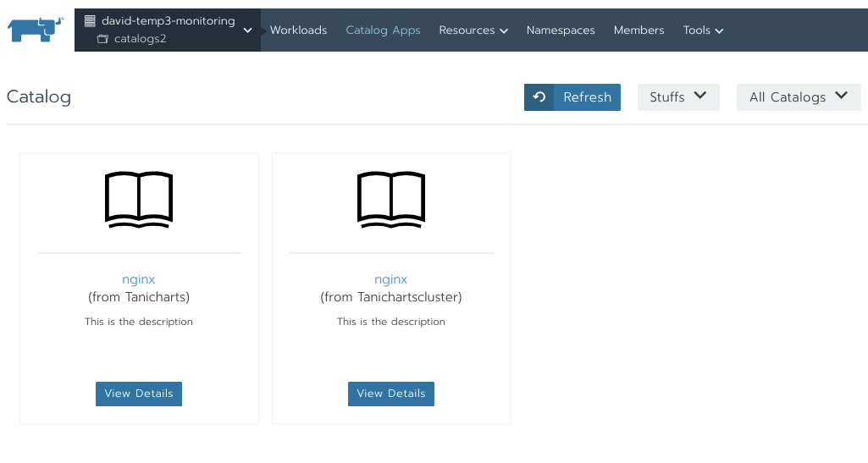Open the Tools dropdown menu
868x463 pixels.
pos(703,30)
